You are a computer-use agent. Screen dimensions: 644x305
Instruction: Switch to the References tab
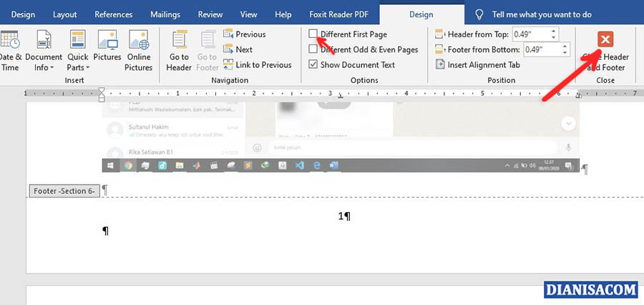(x=114, y=14)
